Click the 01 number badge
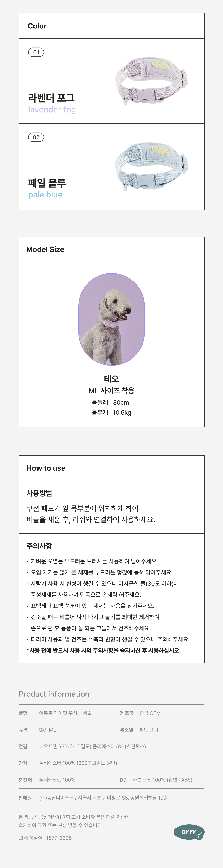Screen dimensions: 223x868 tap(36, 52)
